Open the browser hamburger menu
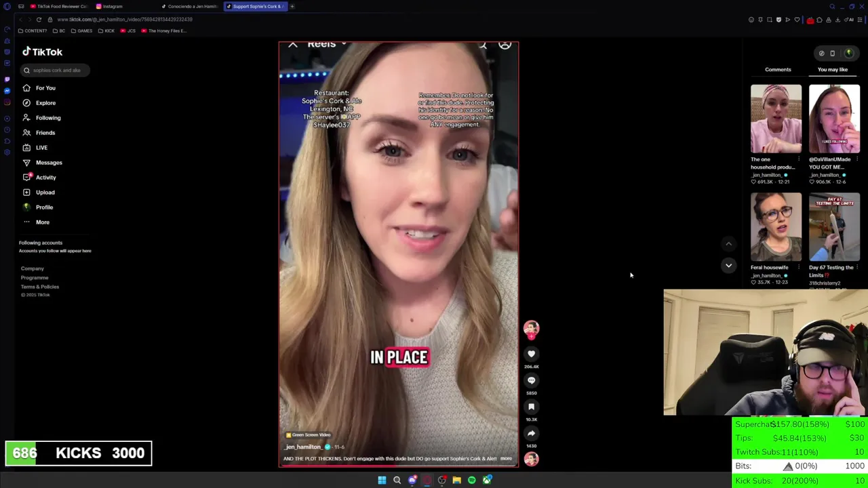Screen dimensions: 868x488 pyautogui.click(x=861, y=20)
